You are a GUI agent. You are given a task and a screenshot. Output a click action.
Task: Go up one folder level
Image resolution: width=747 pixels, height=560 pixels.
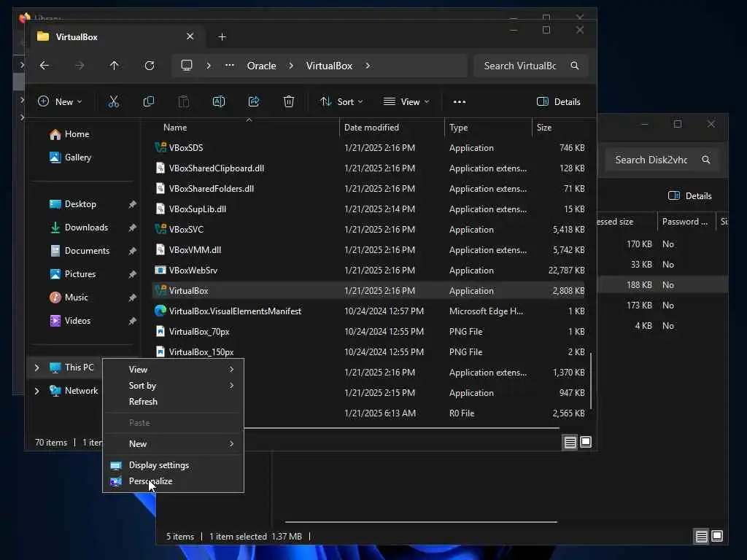click(x=115, y=66)
